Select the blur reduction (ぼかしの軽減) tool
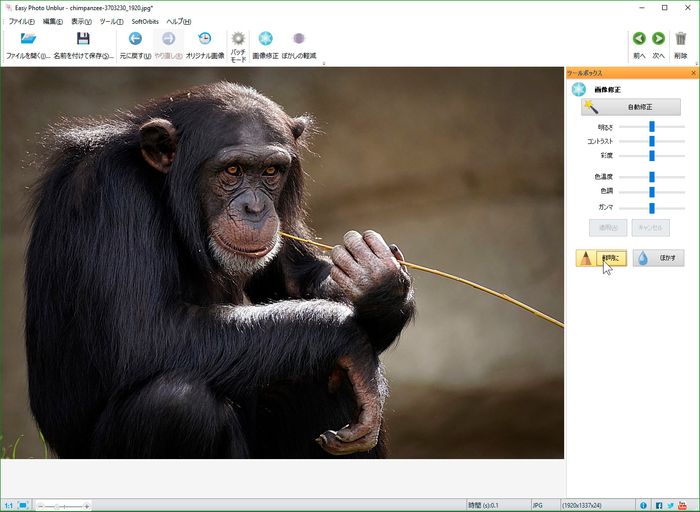 point(298,39)
